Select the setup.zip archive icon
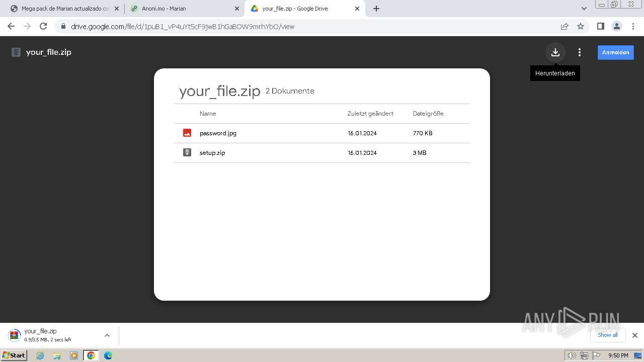This screenshot has height=362, width=644. pos(187,152)
